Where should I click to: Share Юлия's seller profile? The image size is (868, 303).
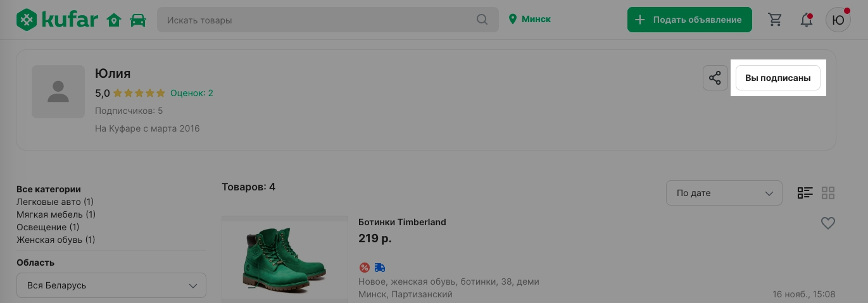click(x=715, y=78)
